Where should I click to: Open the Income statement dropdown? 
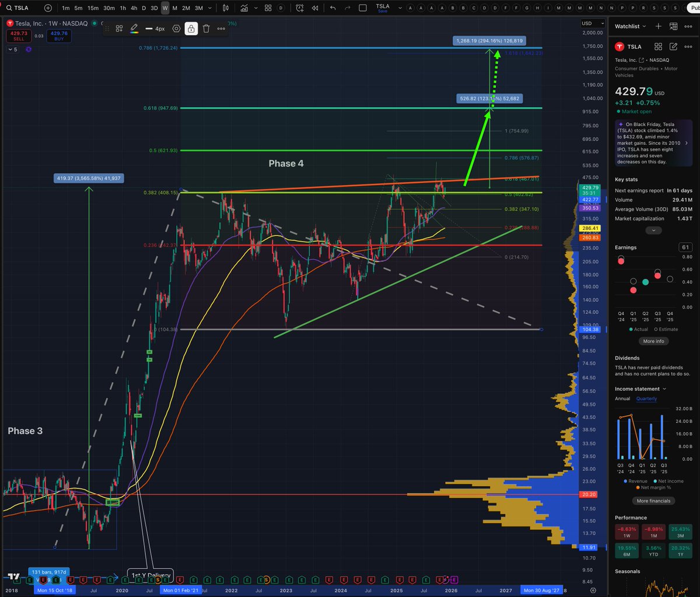click(640, 389)
